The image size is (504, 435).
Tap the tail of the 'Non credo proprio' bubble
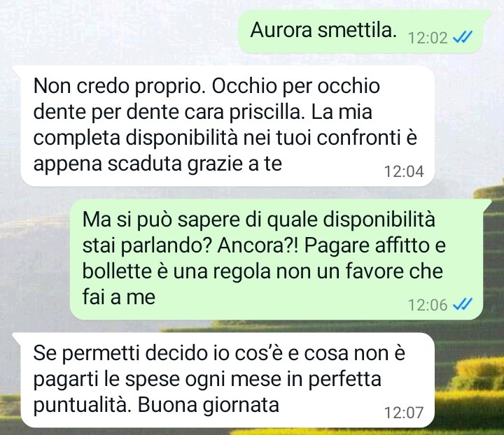point(17,71)
